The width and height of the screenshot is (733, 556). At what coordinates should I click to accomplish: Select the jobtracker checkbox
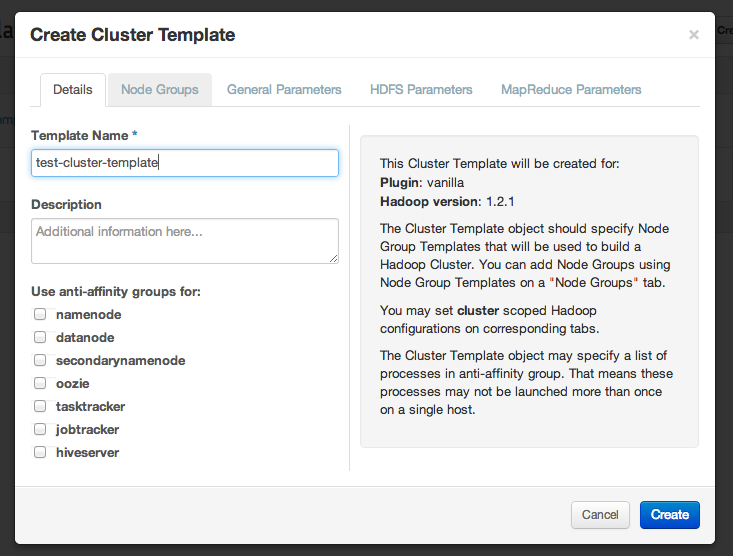[40, 429]
